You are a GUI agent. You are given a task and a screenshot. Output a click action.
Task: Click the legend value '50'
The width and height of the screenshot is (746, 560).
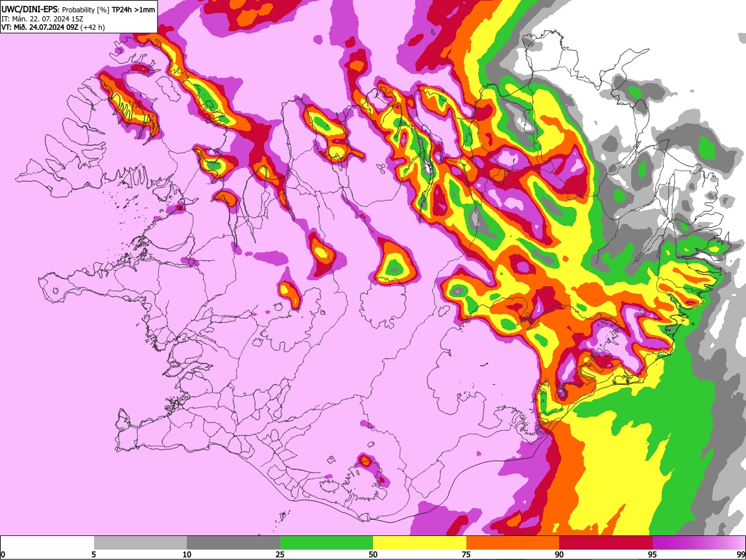coord(373,554)
